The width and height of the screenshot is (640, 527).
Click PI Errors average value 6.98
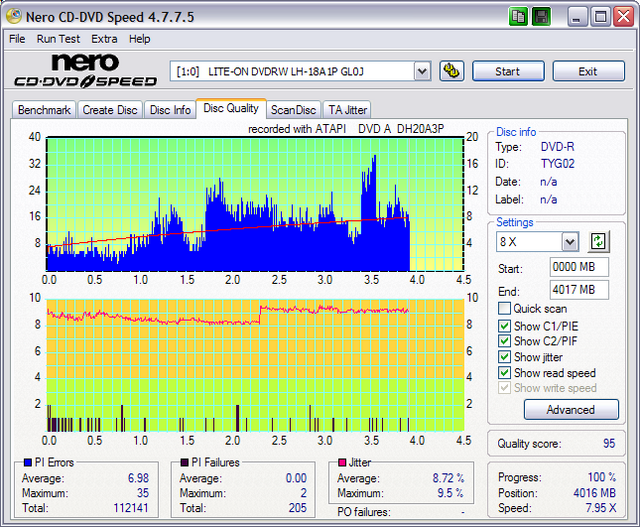pos(138,478)
